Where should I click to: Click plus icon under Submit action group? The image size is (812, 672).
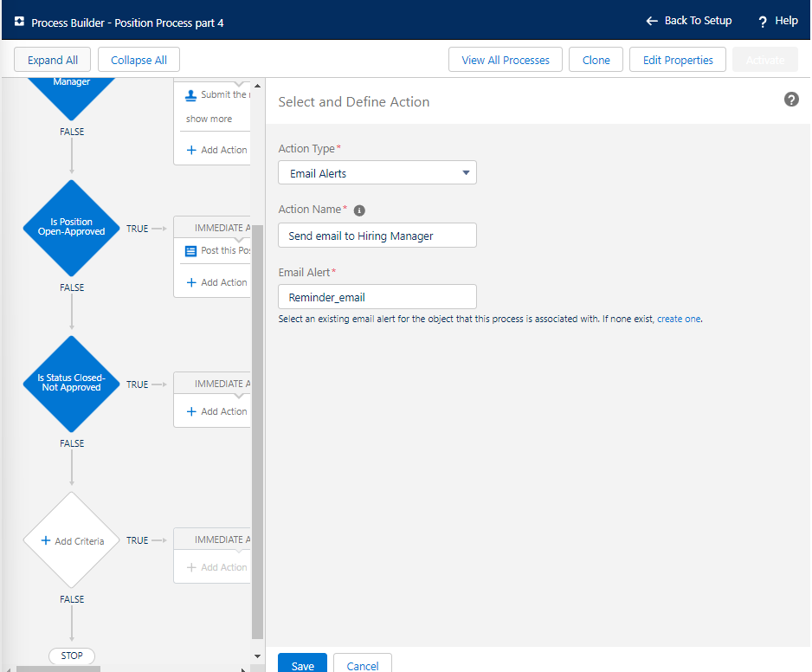[x=191, y=150]
